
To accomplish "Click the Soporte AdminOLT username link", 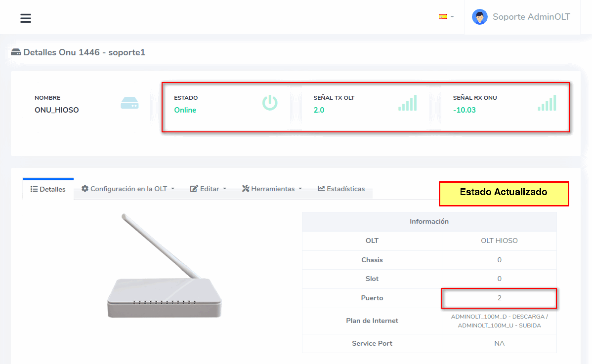I will click(531, 17).
